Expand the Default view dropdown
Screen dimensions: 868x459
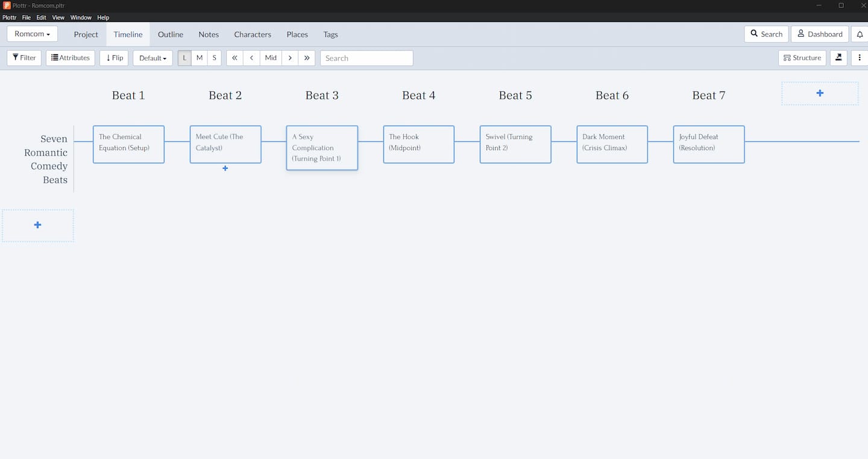coord(153,58)
